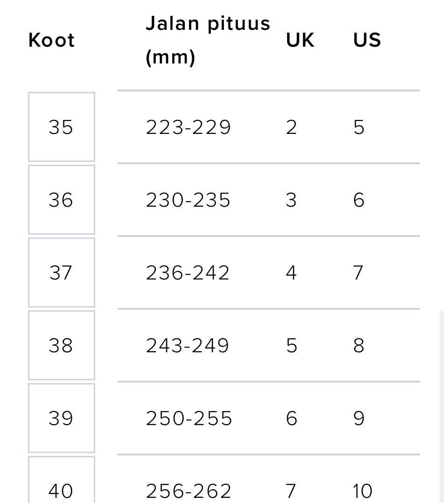Click foot length 250-255 cell

click(x=189, y=418)
